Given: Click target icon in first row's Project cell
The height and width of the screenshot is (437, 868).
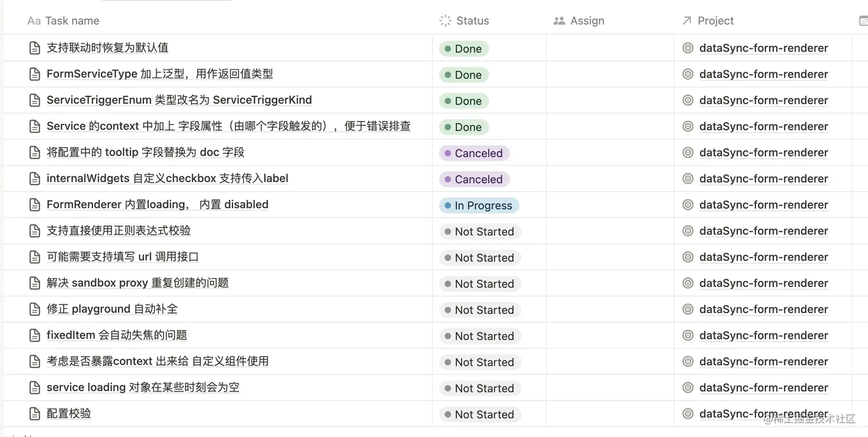Looking at the screenshot, I should pyautogui.click(x=688, y=48).
